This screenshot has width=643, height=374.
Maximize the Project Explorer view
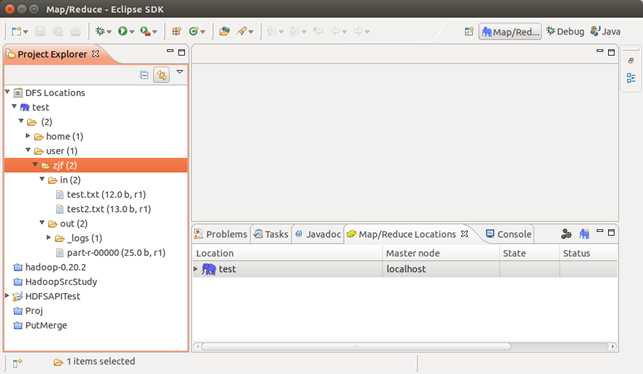pos(182,52)
